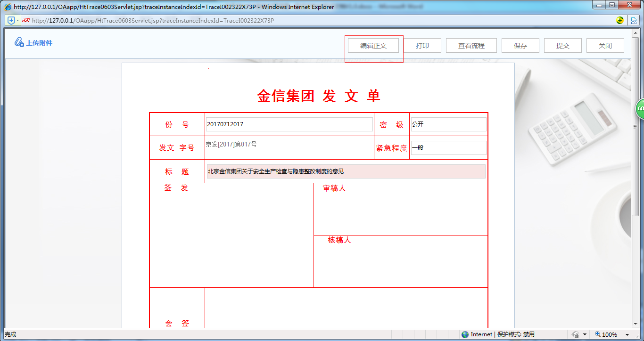Click the green 68 badge at right edge
The width and height of the screenshot is (644, 341).
[640, 108]
